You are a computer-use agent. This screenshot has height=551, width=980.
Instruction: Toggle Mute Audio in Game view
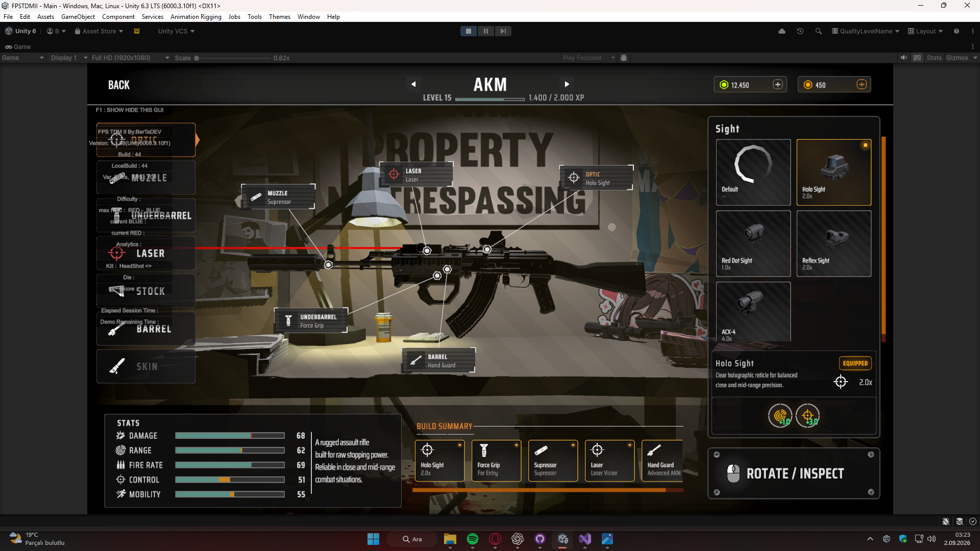(x=904, y=58)
